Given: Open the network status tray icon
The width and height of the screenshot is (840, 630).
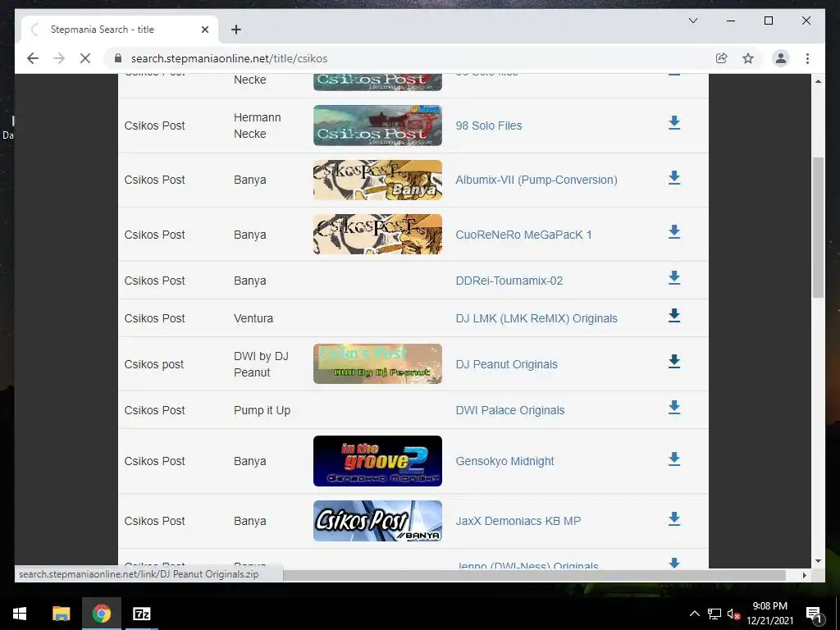Looking at the screenshot, I should (714, 614).
